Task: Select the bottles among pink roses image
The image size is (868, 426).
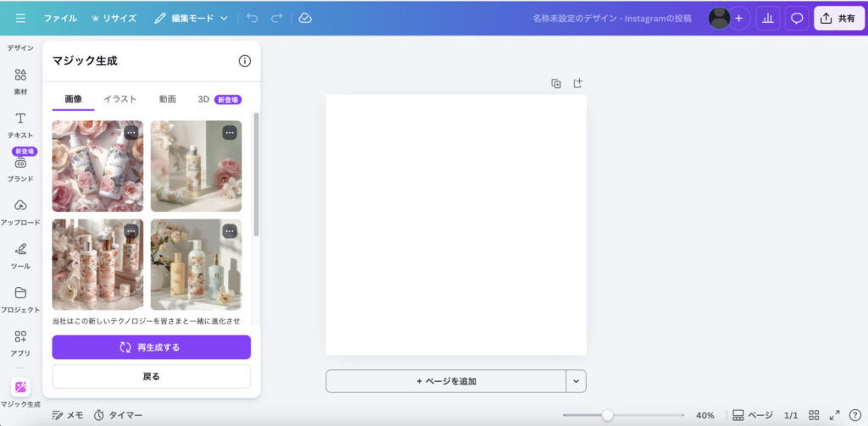Action: pyautogui.click(x=97, y=166)
